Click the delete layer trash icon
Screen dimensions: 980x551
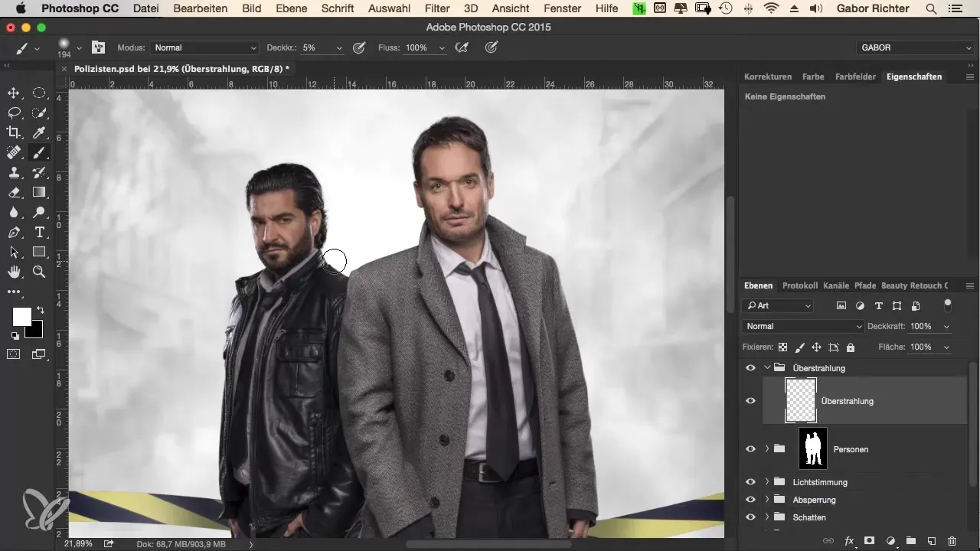[952, 540]
